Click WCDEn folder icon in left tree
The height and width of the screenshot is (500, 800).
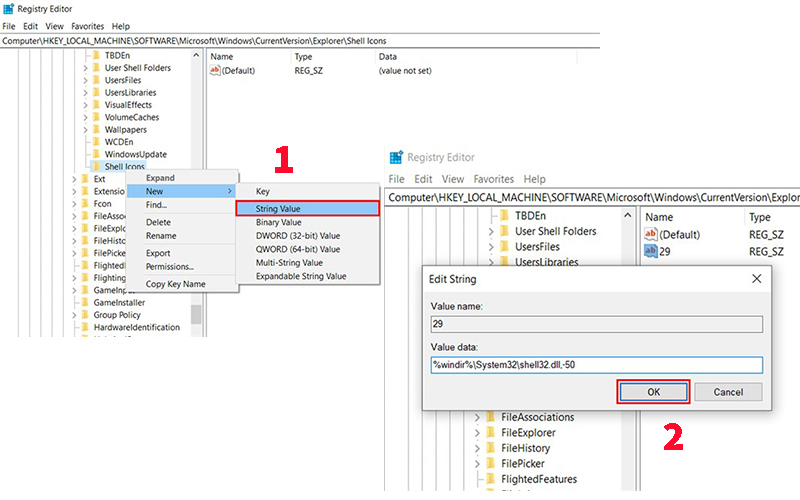[x=95, y=141]
